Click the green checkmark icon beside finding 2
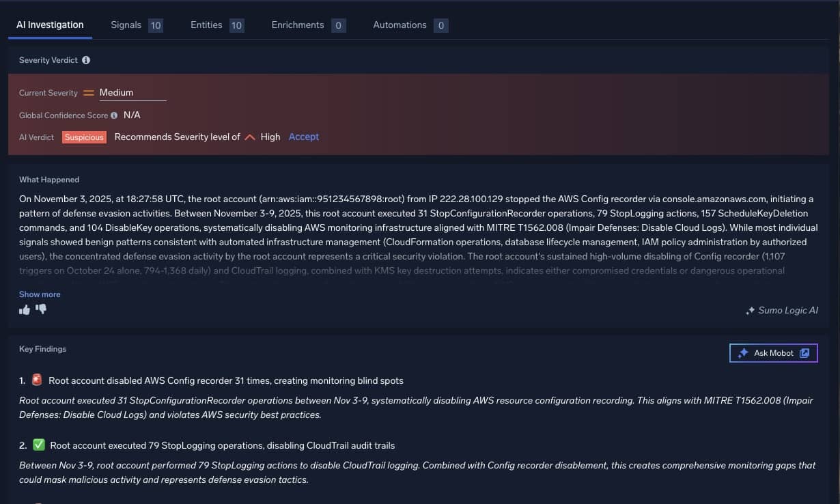Viewport: 840px width, 504px height. tap(39, 445)
